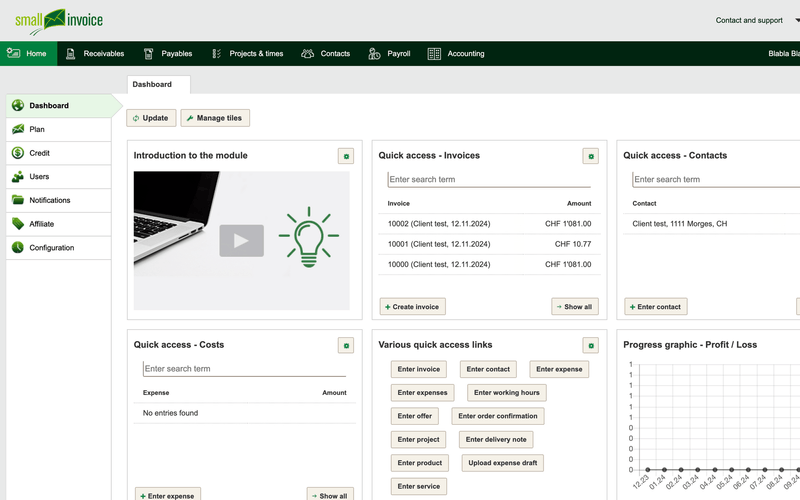This screenshot has height=500, width=800.
Task: Open settings gear of Quick access Invoices
Action: [591, 156]
